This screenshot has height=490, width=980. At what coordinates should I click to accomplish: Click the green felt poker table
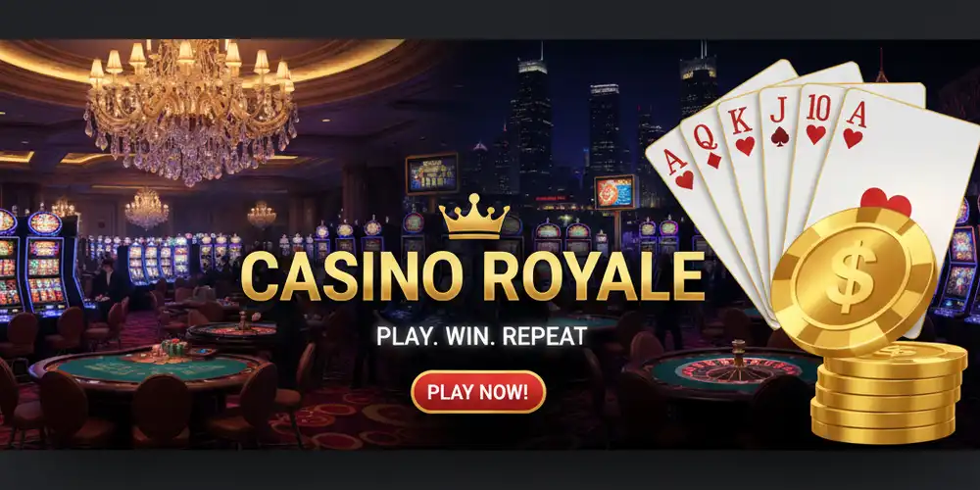click(150, 368)
